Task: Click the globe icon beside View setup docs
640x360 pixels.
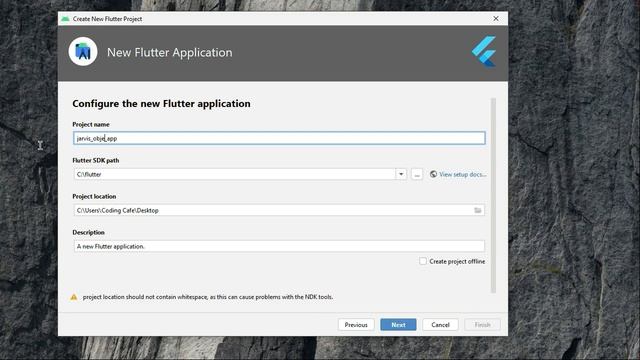Action: tap(433, 174)
